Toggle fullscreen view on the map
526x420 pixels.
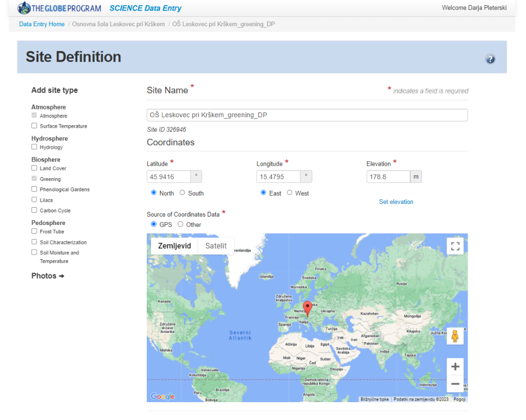tap(455, 246)
